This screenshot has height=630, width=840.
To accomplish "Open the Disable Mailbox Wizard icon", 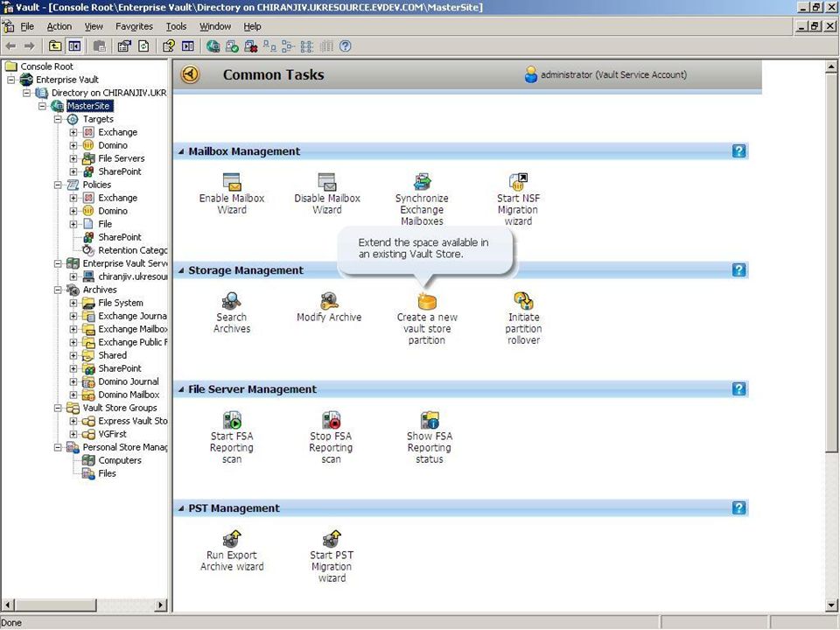I will point(326,182).
